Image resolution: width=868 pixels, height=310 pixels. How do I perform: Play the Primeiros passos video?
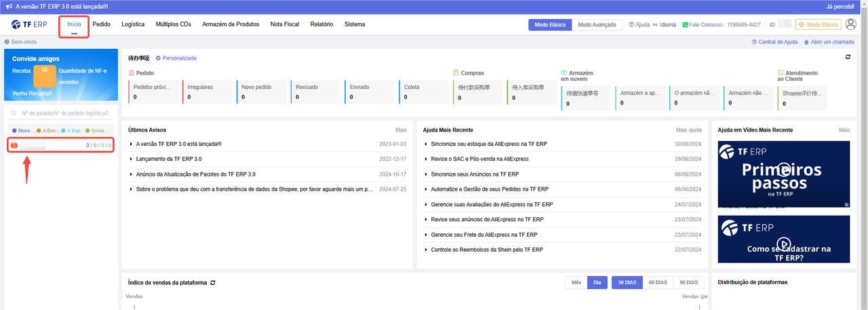click(783, 170)
